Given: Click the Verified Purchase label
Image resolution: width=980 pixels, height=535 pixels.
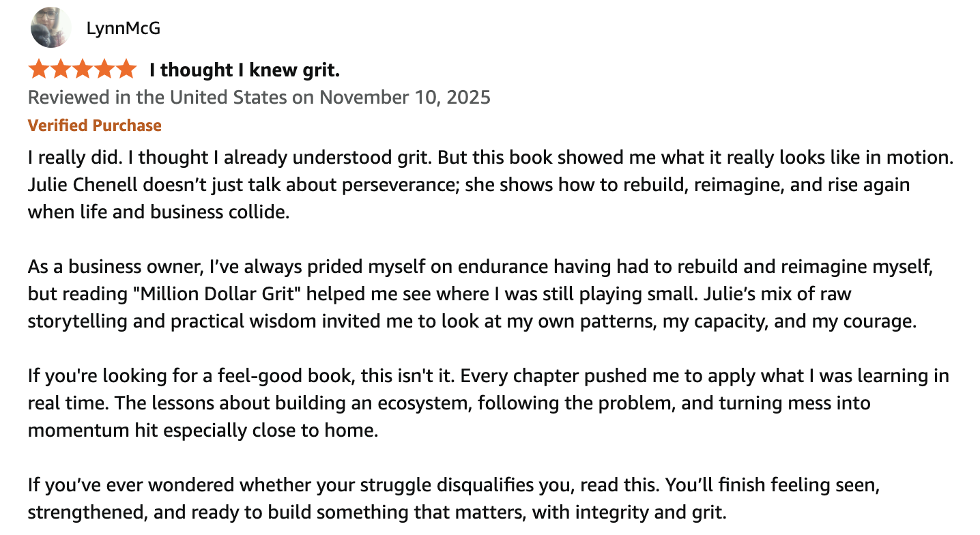Looking at the screenshot, I should pyautogui.click(x=95, y=126).
